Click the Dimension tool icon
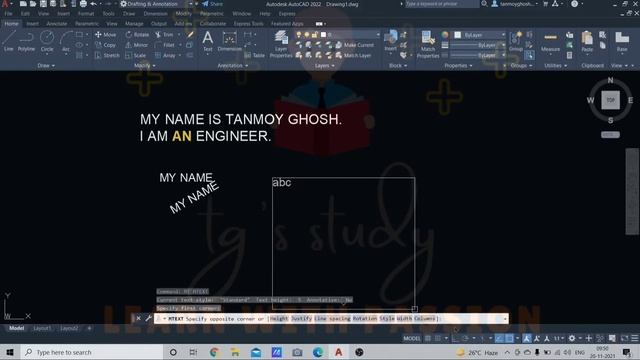The width and height of the screenshot is (640, 360). [x=229, y=38]
